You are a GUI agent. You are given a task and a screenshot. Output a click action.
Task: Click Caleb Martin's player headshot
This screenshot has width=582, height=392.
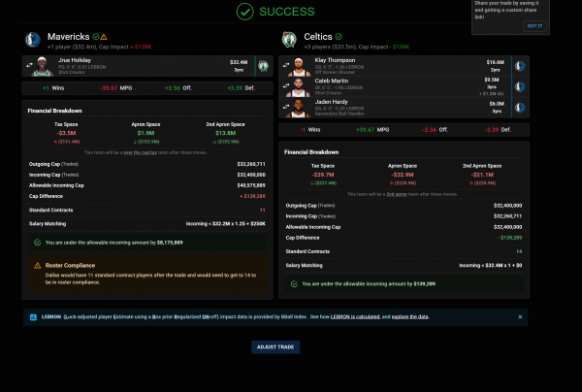[299, 87]
